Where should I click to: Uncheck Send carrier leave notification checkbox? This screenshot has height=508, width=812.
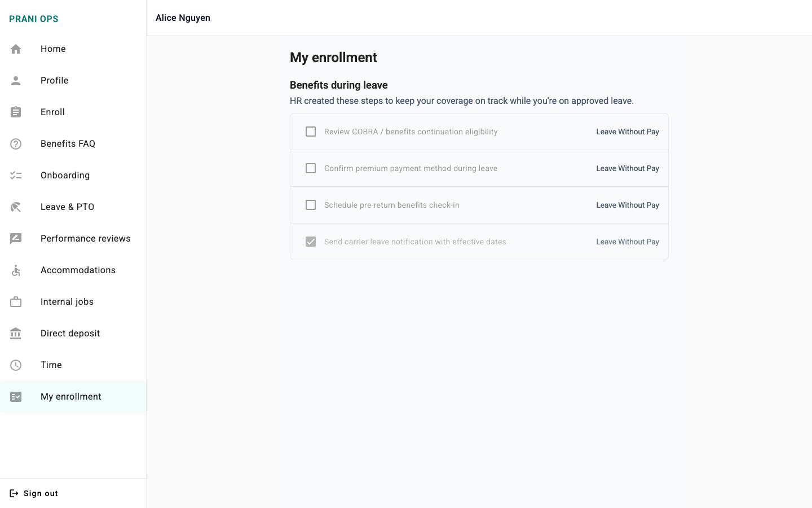(311, 242)
